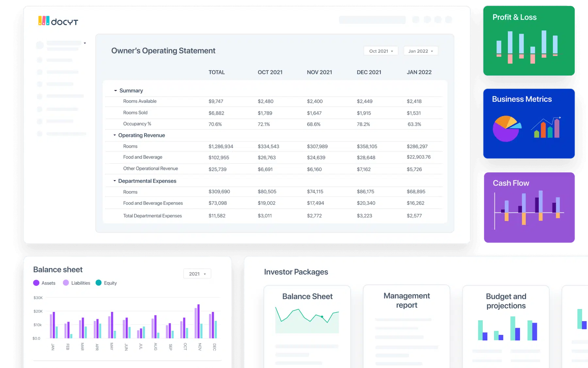
Task: Select the Food and Beverage Expenses row label
Action: tap(153, 203)
